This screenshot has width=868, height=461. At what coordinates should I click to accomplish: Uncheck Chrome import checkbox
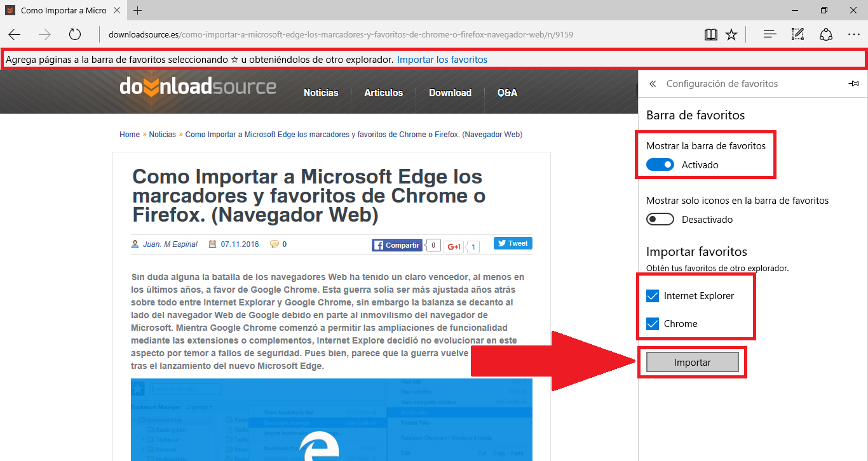[x=653, y=324]
